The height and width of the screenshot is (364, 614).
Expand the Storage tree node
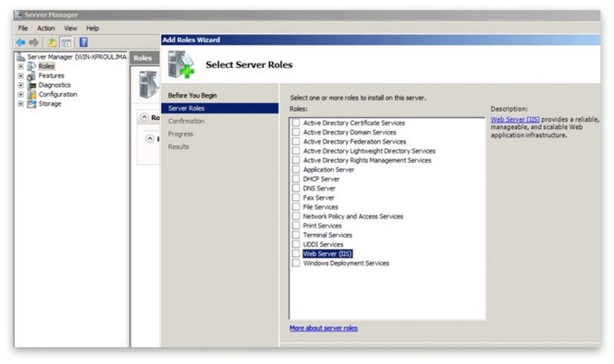point(21,104)
